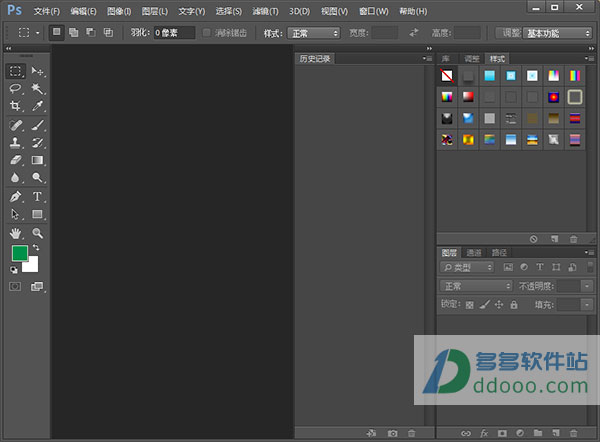Image resolution: width=600 pixels, height=442 pixels.
Task: Select the Rectangle shape tool
Action: (x=38, y=214)
